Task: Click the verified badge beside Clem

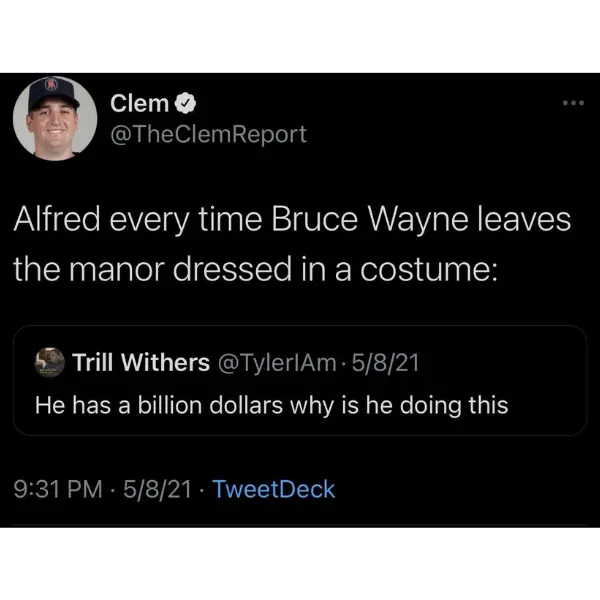Action: point(185,103)
